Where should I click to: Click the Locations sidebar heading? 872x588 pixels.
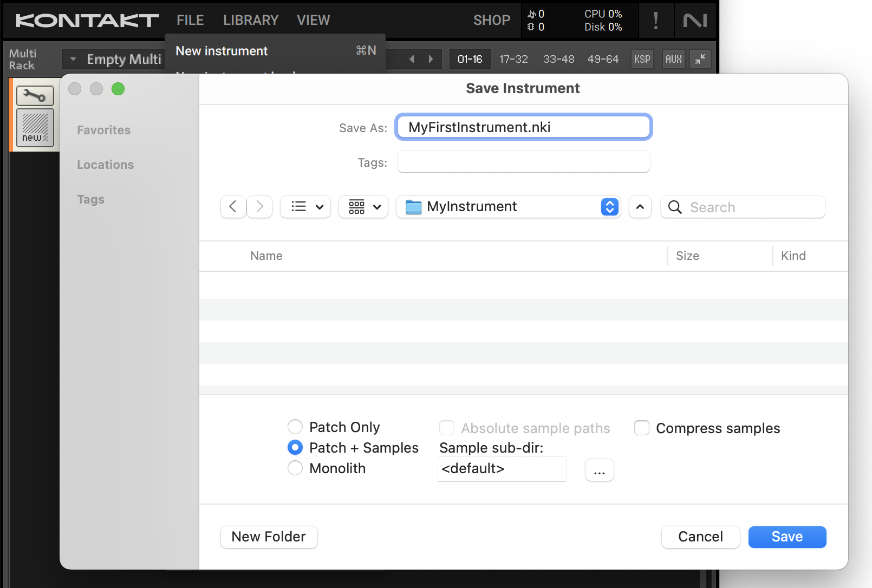tap(105, 165)
